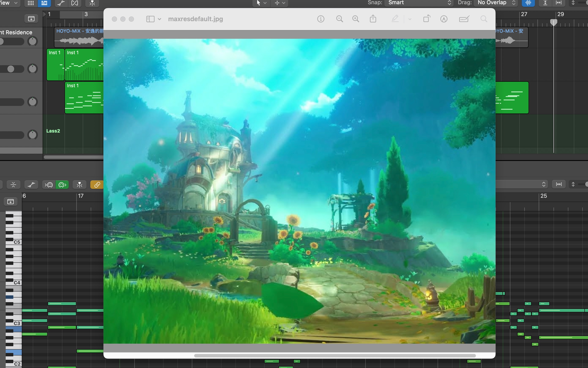
Task: Toggle waveform zoom button in tracks toolbar
Action: (528, 3)
